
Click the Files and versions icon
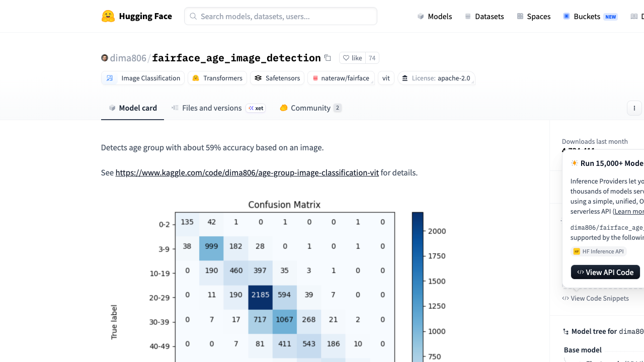click(175, 108)
